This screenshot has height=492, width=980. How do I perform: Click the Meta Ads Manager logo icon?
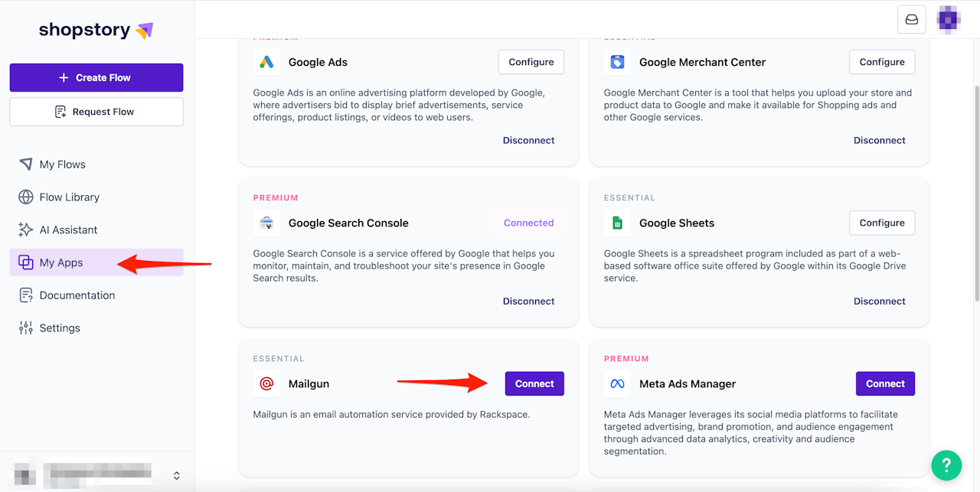(617, 383)
